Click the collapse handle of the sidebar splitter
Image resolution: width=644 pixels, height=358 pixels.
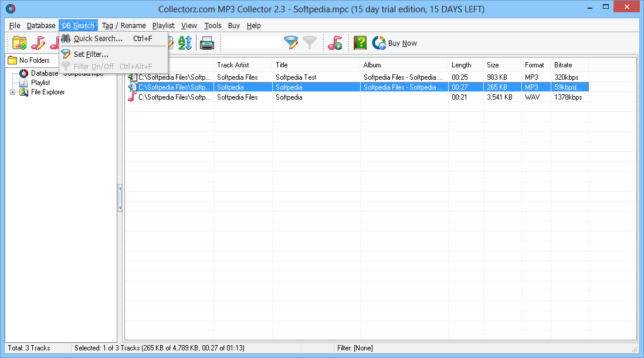point(120,197)
